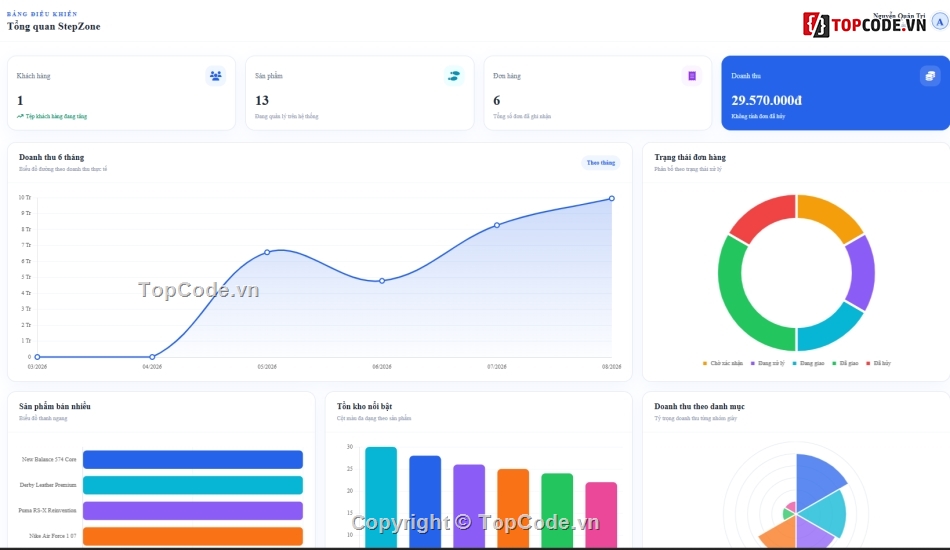This screenshot has height=550, width=950.
Task: Click the 08/2026 data point on line chart
Action: (x=612, y=198)
